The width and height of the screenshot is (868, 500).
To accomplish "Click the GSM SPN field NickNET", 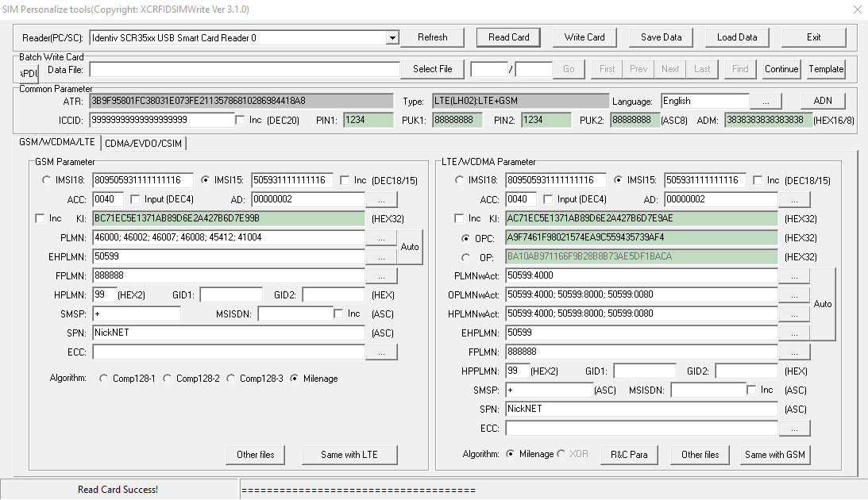I will tap(229, 333).
